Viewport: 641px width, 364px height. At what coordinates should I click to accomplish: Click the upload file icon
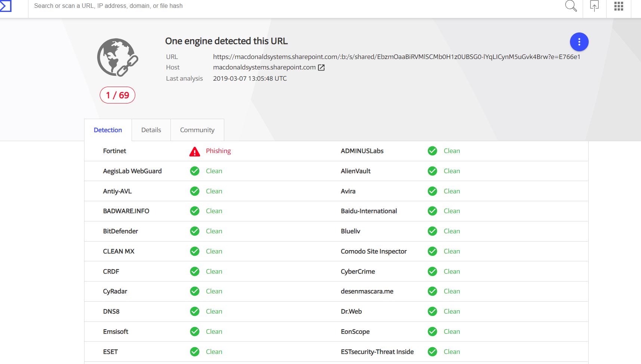594,6
